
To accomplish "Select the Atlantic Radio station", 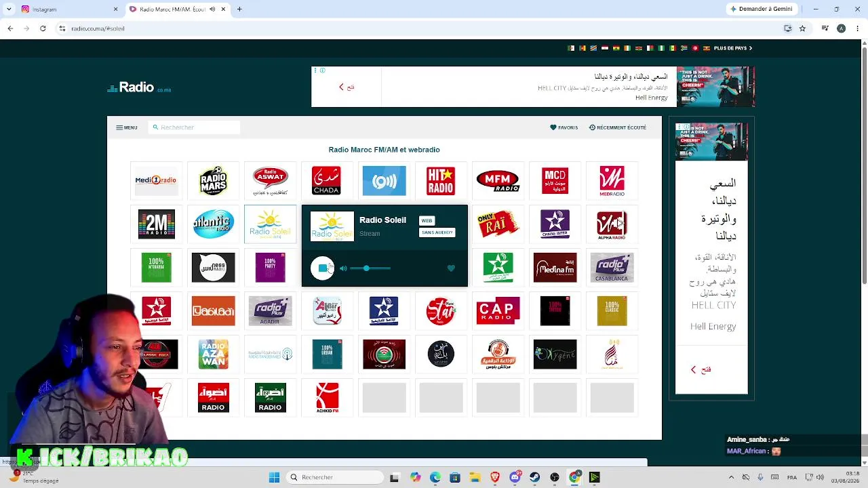I will (213, 224).
